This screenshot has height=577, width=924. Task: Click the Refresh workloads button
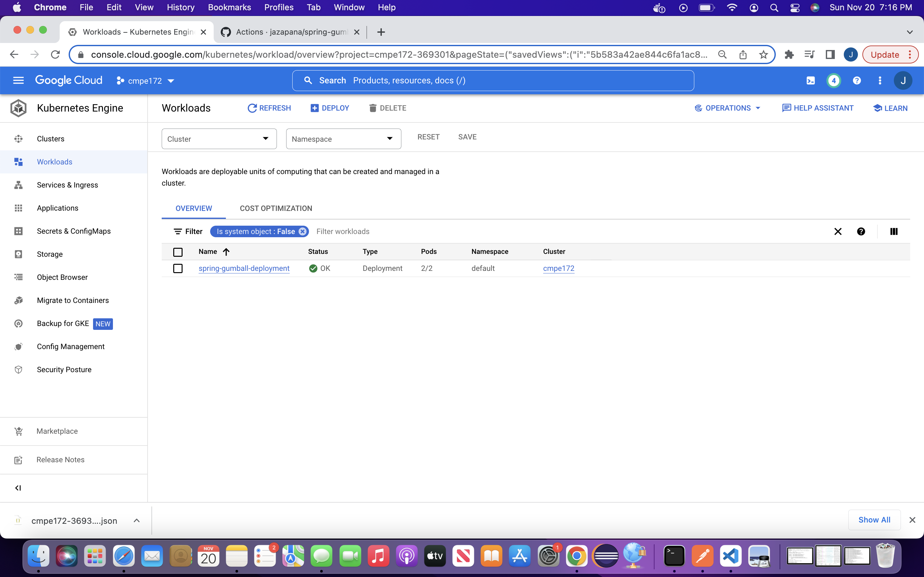[269, 108]
